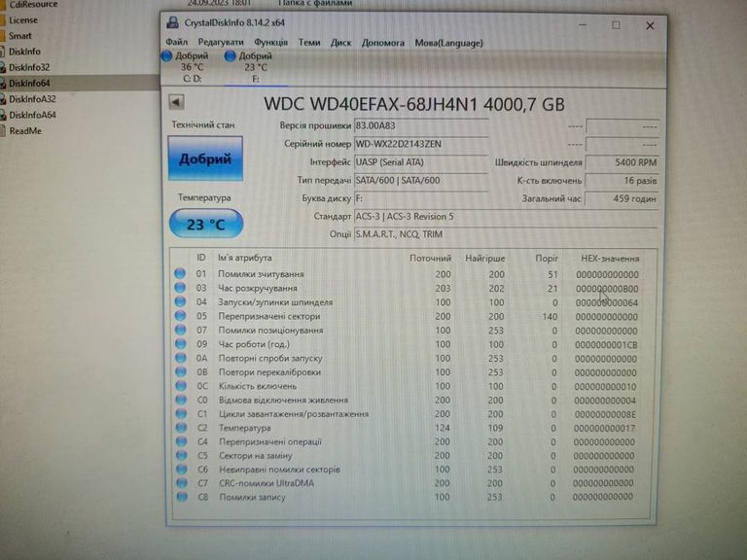Select the DiskInfoA64 file in Explorer
The image size is (747, 560).
click(x=32, y=115)
